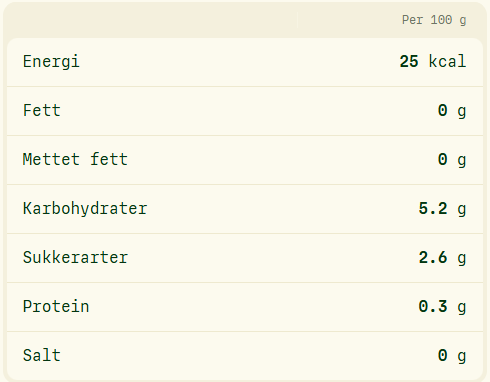Select the Salt 0 g value
The height and width of the screenshot is (382, 490).
click(452, 356)
